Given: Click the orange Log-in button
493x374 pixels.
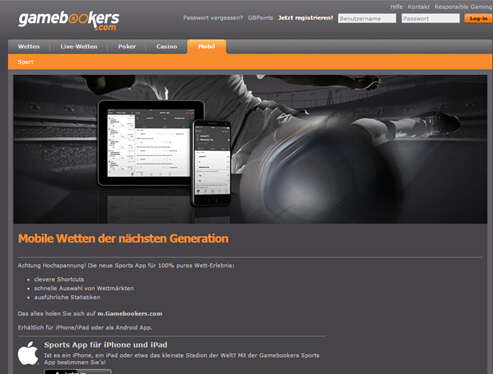Looking at the screenshot, I should point(478,18).
